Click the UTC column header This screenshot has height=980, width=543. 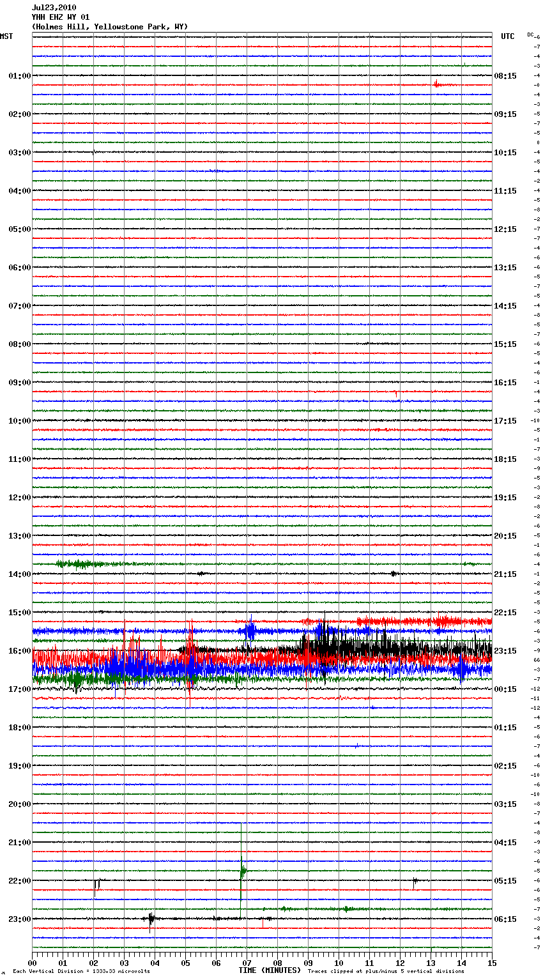(508, 36)
